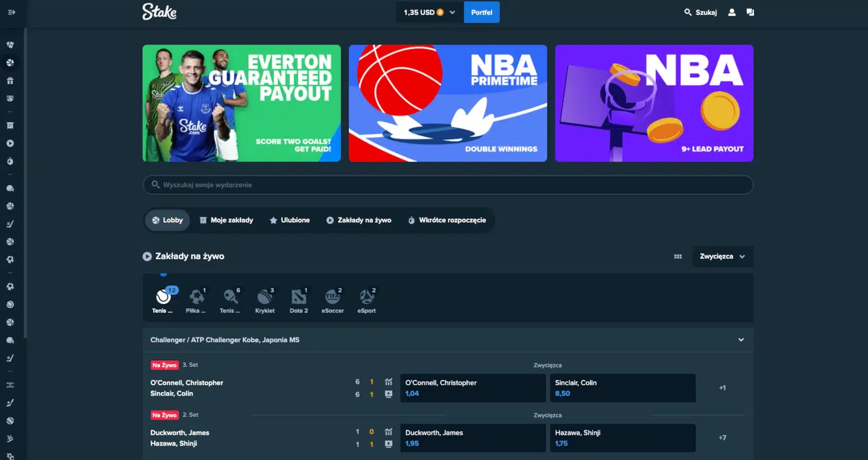Screen dimensions: 868x460
Task: Collapse the ATP Challenger Kobe section
Action: tap(741, 340)
